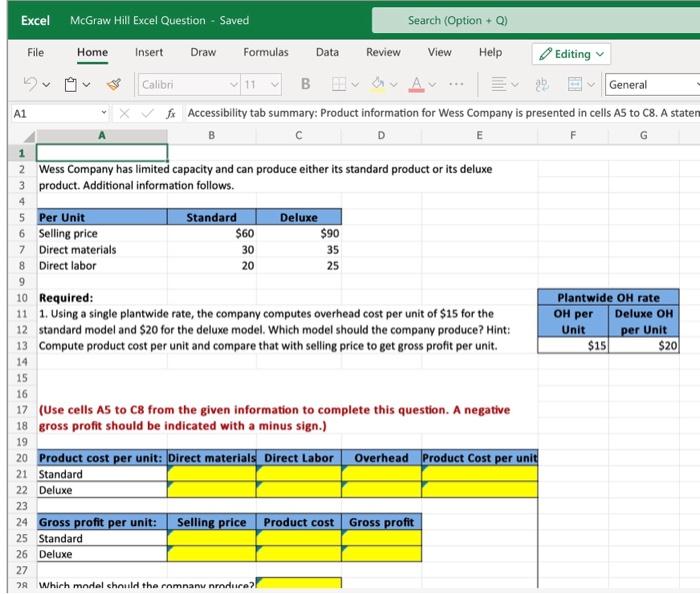Select Standard direct materials 30 cell
Screen dimensions: 700x594
(x=212, y=249)
